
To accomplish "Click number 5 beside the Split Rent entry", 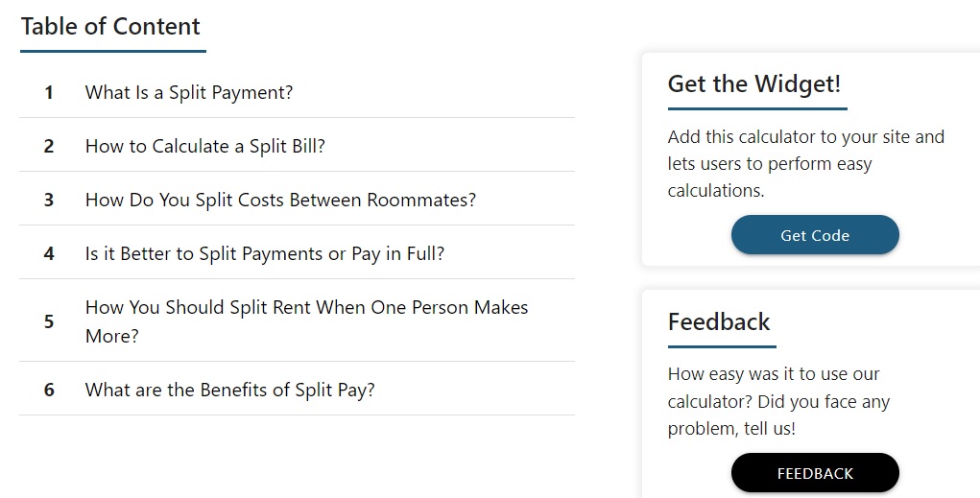I will click(49, 321).
